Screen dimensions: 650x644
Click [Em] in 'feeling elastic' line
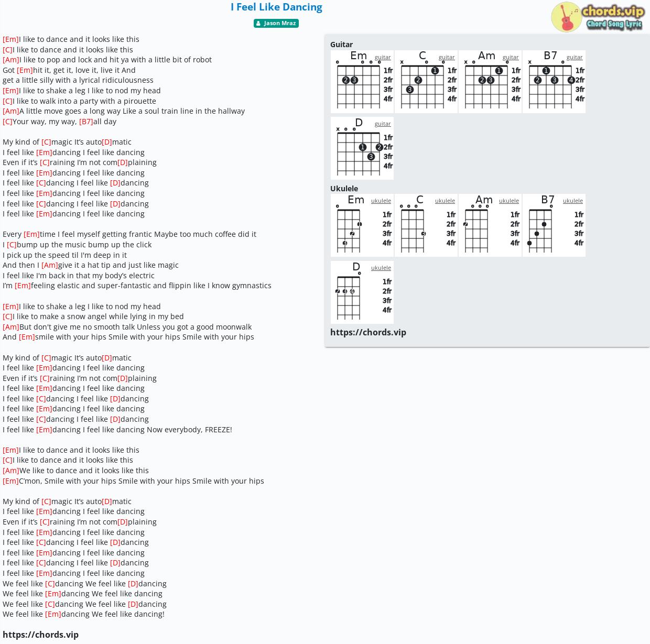[23, 286]
